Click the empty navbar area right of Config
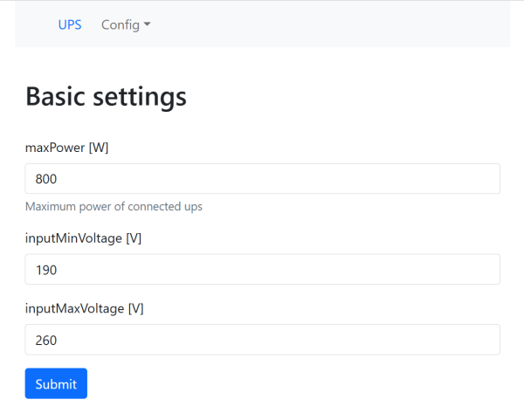The width and height of the screenshot is (524, 420). (x=332, y=24)
